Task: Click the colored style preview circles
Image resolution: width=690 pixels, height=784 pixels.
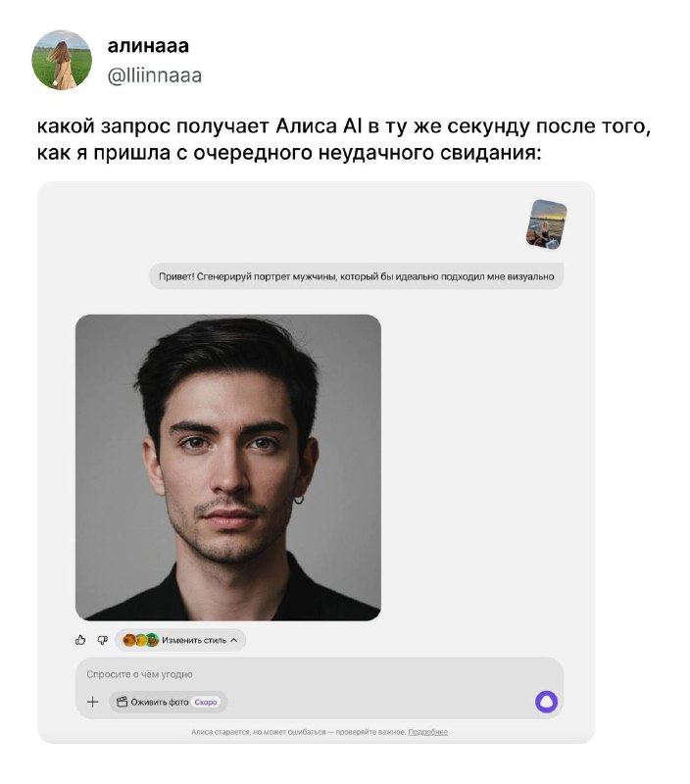Action: coord(140,640)
